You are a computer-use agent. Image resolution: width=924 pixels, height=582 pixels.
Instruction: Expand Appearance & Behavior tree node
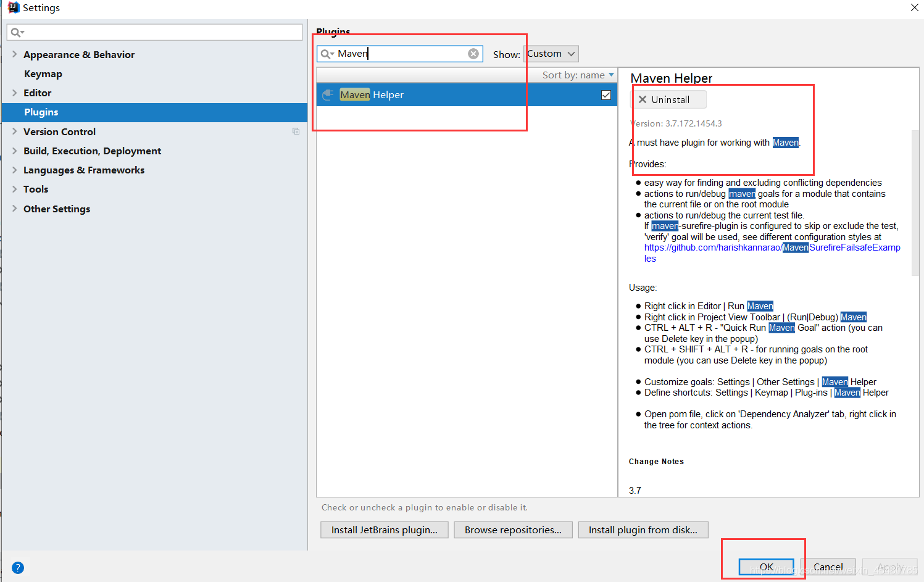click(x=14, y=54)
